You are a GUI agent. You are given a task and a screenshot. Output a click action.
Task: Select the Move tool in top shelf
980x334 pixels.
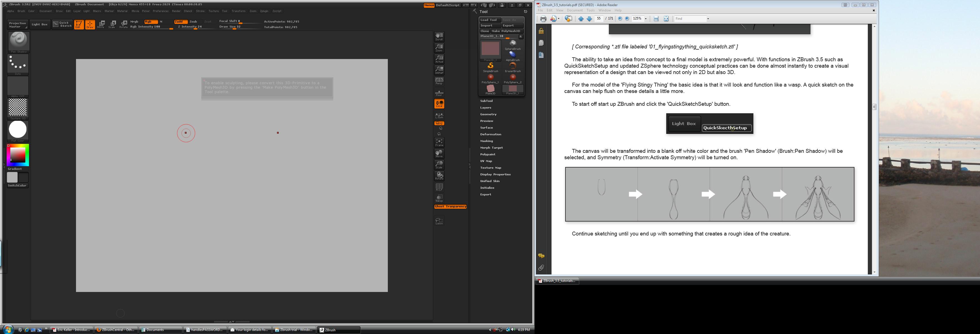tap(101, 24)
